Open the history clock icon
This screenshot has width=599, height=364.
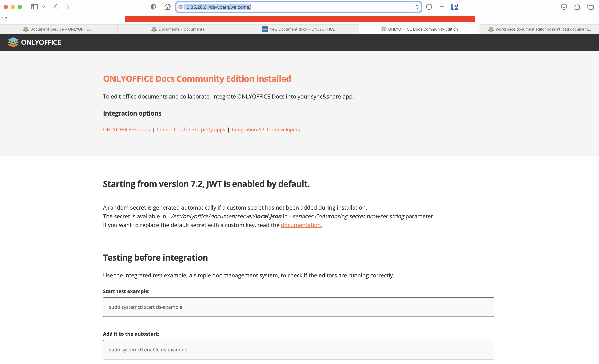click(429, 7)
